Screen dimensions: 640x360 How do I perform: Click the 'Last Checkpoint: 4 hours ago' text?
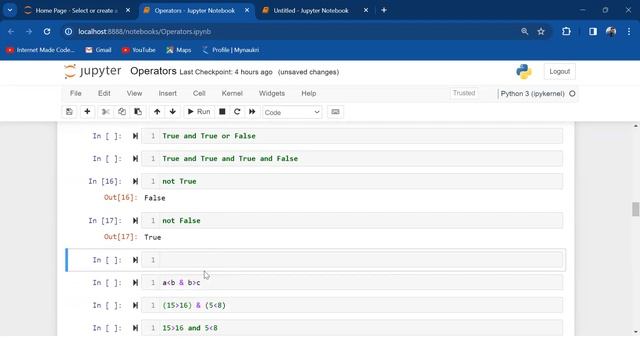tap(226, 72)
